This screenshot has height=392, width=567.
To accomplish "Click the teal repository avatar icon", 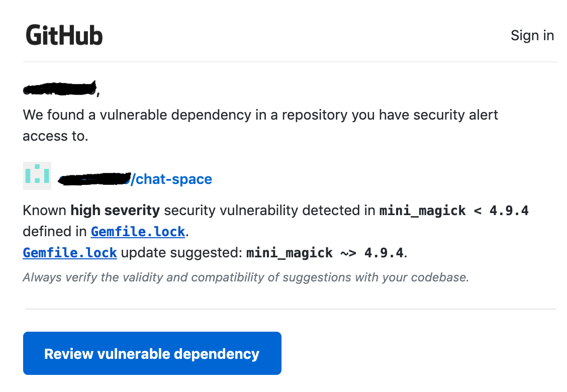I will click(37, 176).
